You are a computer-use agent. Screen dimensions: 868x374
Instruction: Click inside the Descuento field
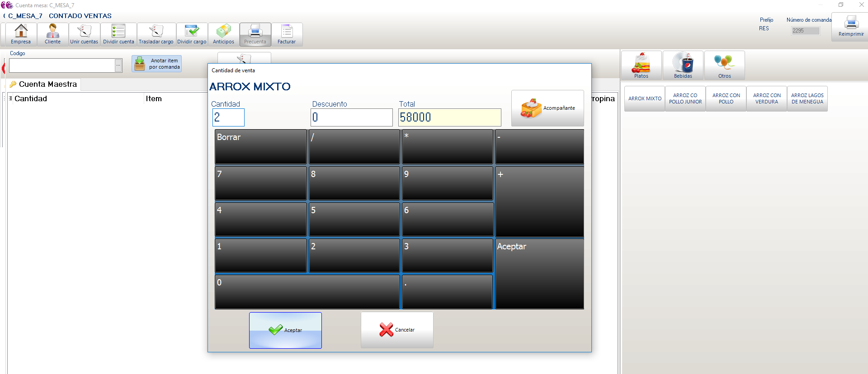(352, 117)
